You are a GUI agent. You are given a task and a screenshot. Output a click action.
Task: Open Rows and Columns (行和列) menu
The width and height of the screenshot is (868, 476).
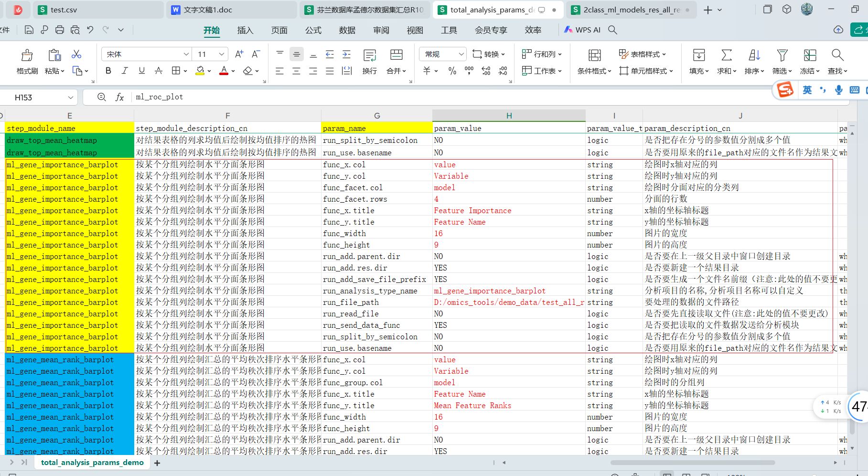542,54
